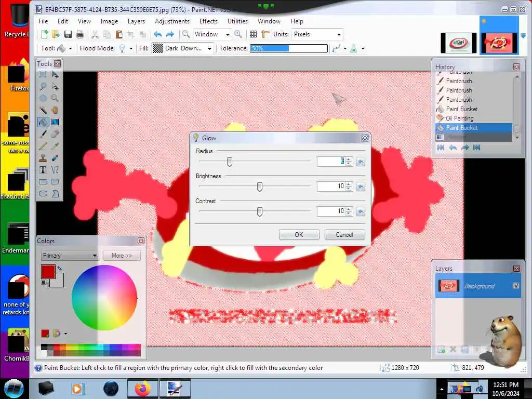Open the Flood Mode dropdown
The width and height of the screenshot is (532, 399).
click(x=131, y=48)
